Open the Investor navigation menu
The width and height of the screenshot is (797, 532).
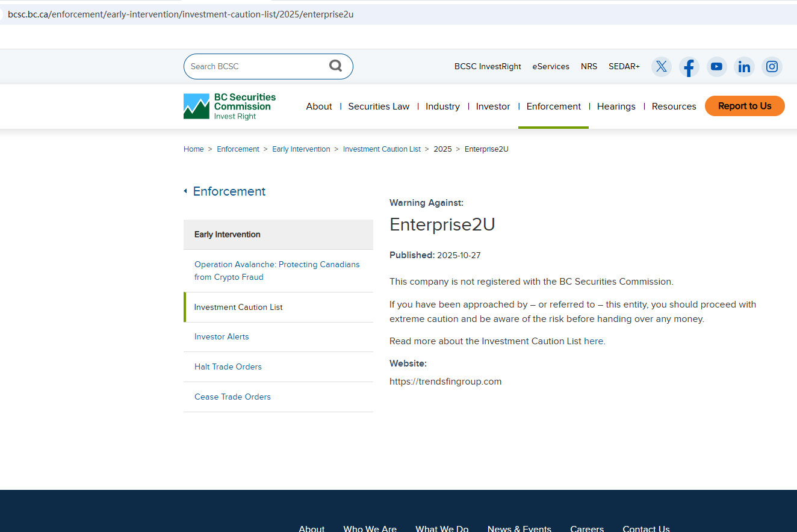coord(493,107)
